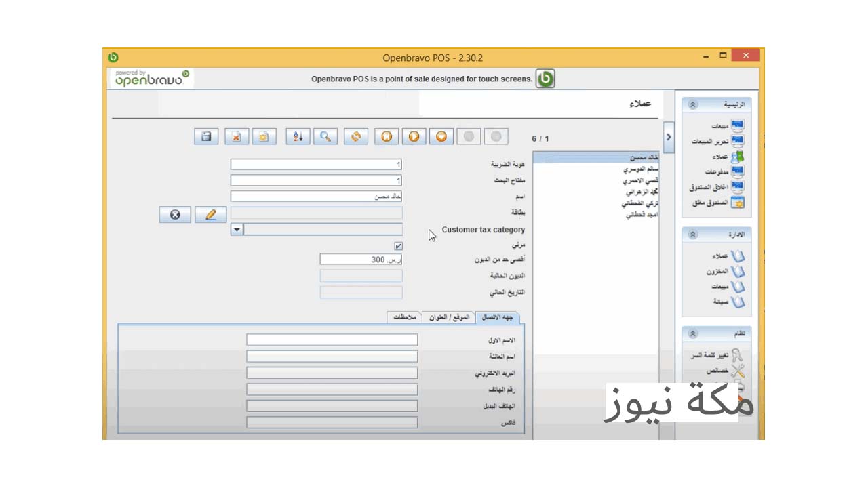Save customer record with floppy disk icon

(x=206, y=136)
